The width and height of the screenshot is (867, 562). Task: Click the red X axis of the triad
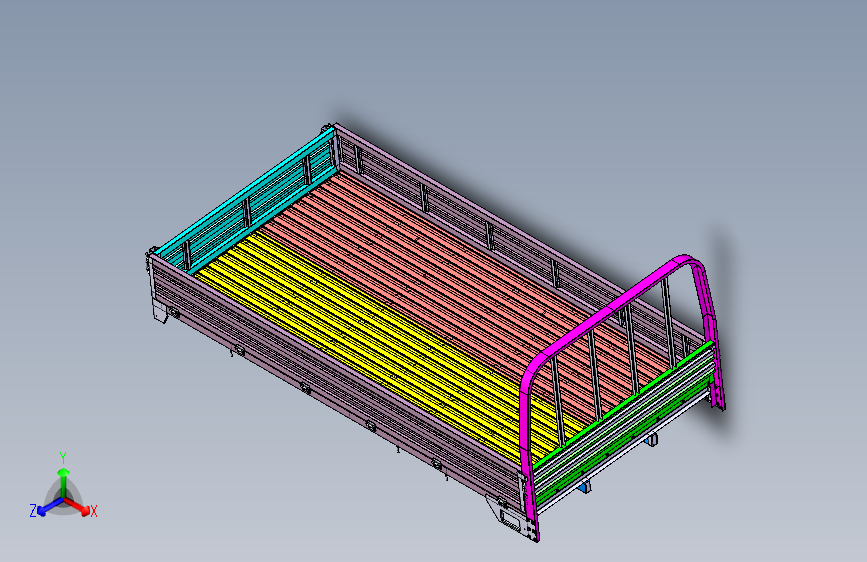pyautogui.click(x=77, y=506)
